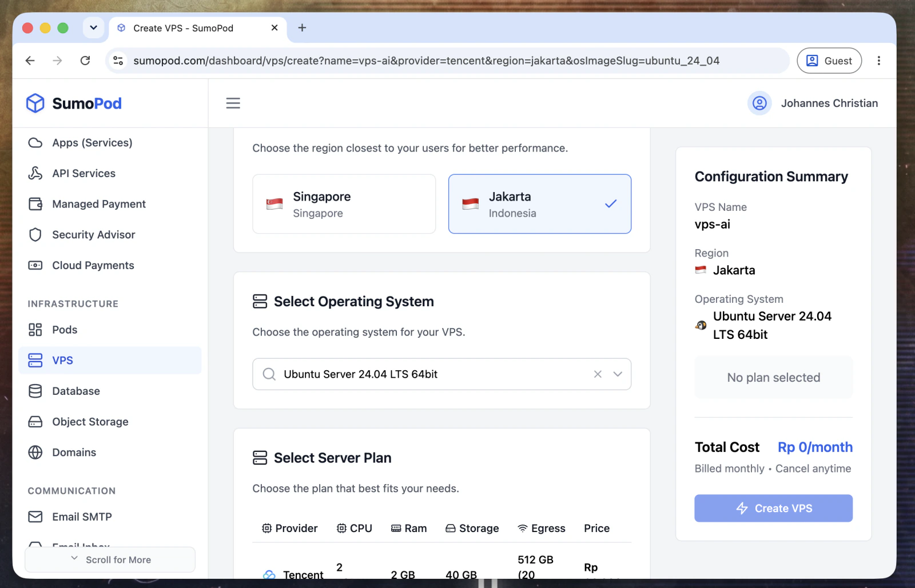Image resolution: width=915 pixels, height=588 pixels.
Task: Click the Object Storage drive icon
Action: (35, 422)
